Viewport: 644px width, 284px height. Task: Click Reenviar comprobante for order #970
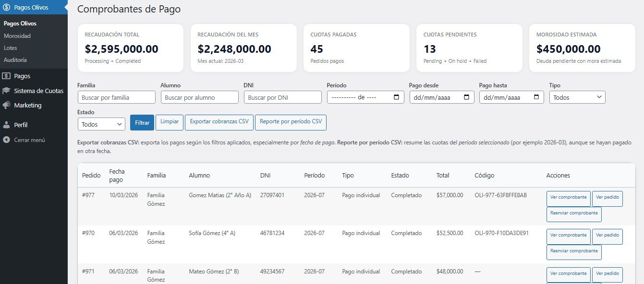coord(574,252)
